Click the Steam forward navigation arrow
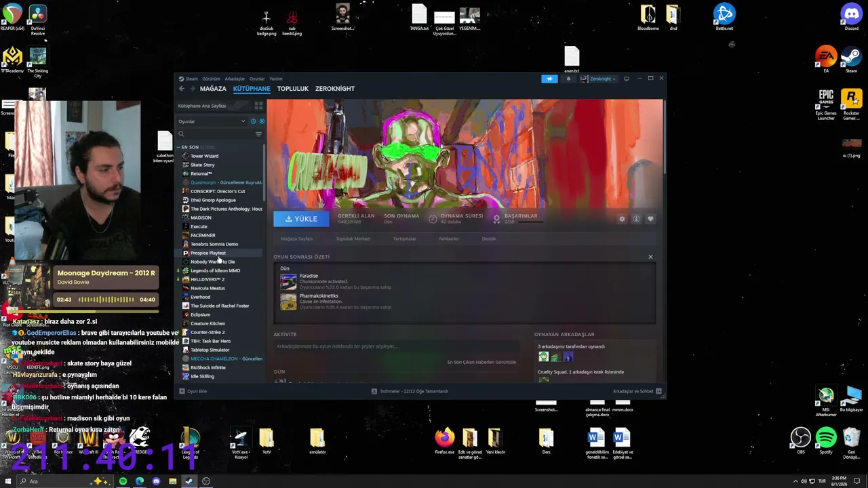 193,89
